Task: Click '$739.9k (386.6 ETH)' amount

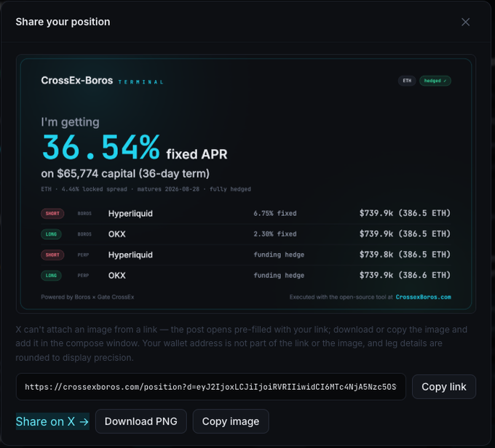Action: click(405, 275)
